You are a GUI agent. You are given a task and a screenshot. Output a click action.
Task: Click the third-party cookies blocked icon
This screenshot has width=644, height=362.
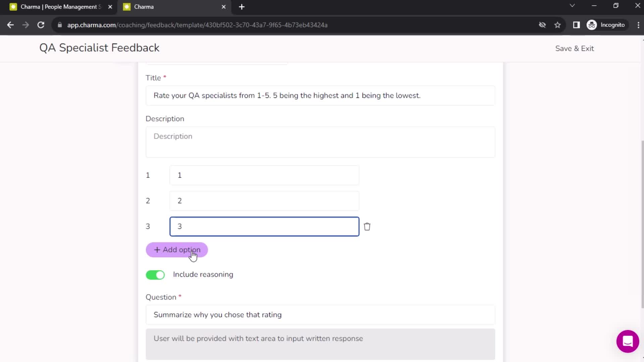(542, 25)
